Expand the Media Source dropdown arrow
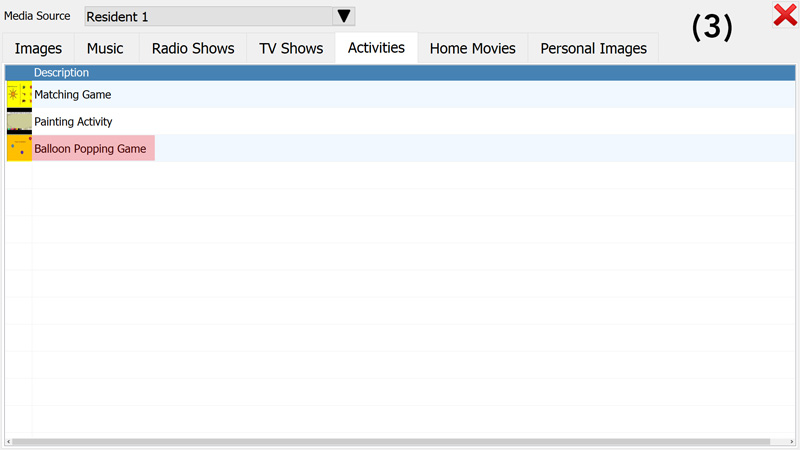 (x=344, y=16)
